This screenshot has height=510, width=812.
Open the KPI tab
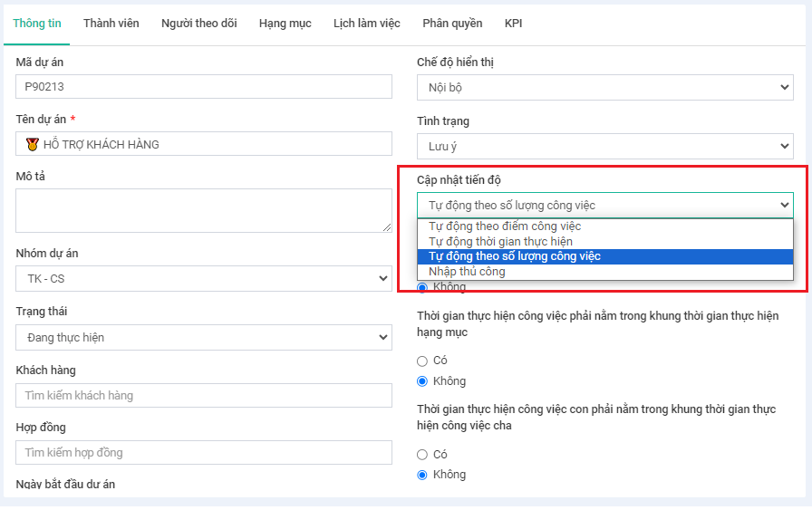(513, 24)
